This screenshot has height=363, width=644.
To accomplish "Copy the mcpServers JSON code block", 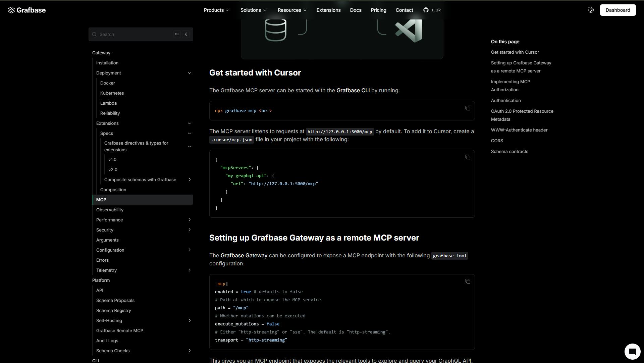I will 468,157.
